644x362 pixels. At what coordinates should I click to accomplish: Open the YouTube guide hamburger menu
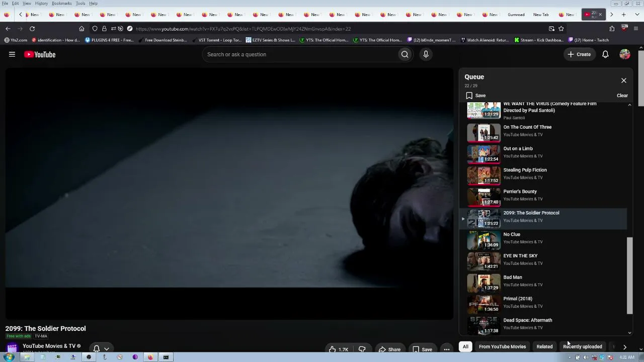coord(12,54)
